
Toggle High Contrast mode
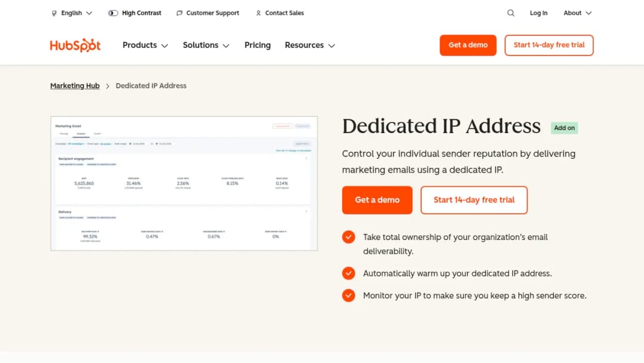(135, 13)
